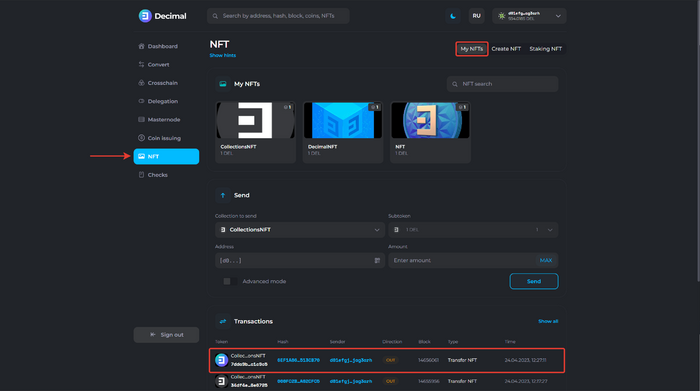Viewport: 700px width, 391px height.
Task: Click the search by address field
Action: 278,16
